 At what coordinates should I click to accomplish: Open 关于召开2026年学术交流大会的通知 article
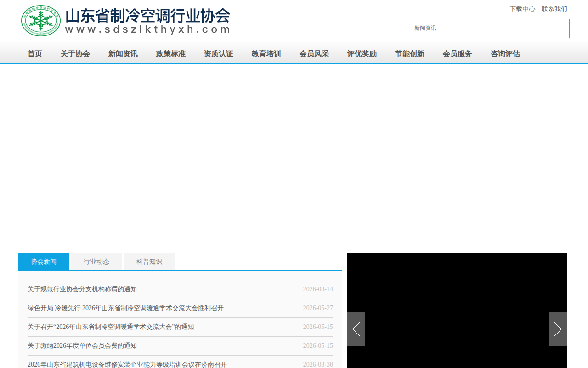[x=111, y=327]
